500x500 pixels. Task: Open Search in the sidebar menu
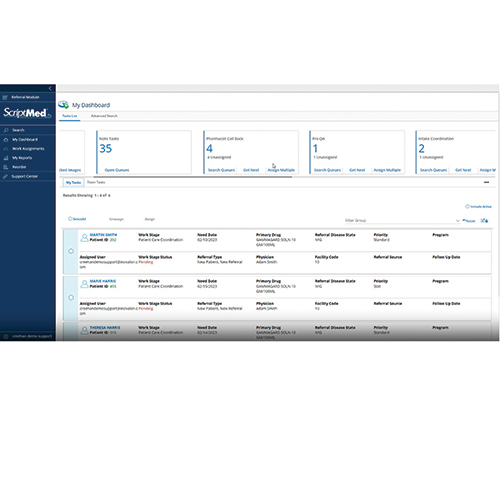pyautogui.click(x=18, y=130)
